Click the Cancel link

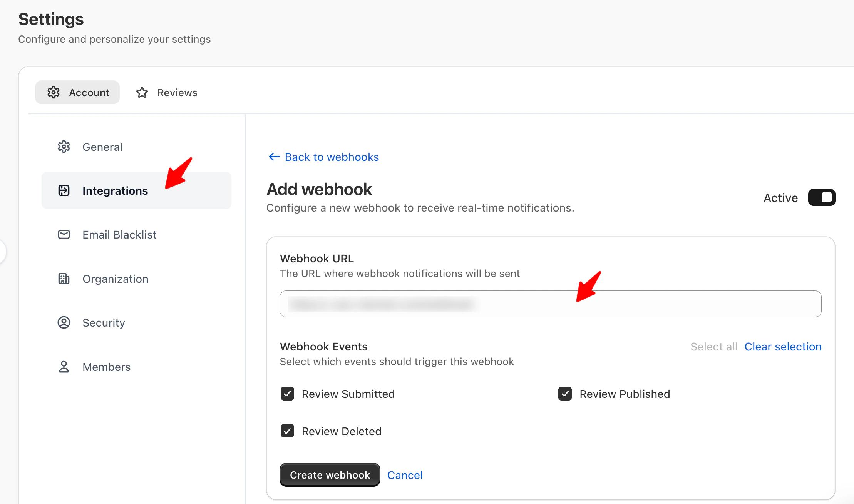point(405,475)
